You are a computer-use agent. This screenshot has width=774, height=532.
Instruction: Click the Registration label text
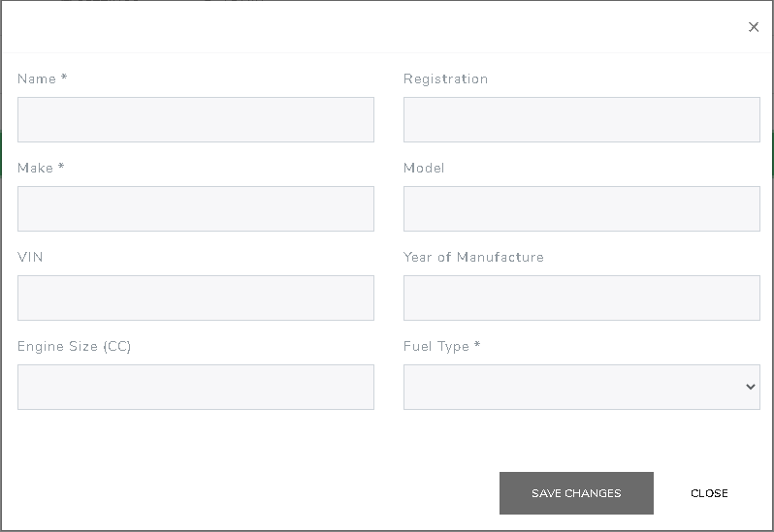coord(445,79)
